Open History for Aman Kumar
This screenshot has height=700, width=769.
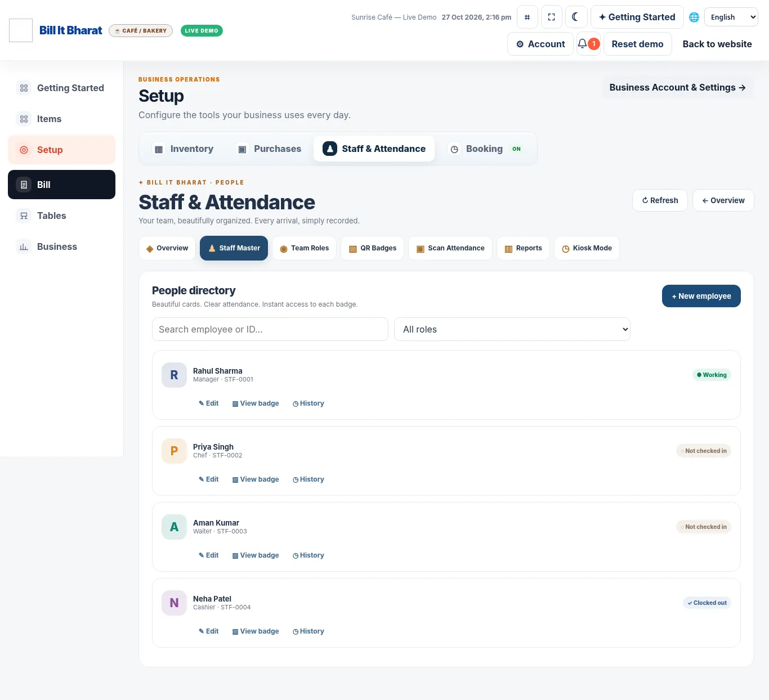(309, 555)
